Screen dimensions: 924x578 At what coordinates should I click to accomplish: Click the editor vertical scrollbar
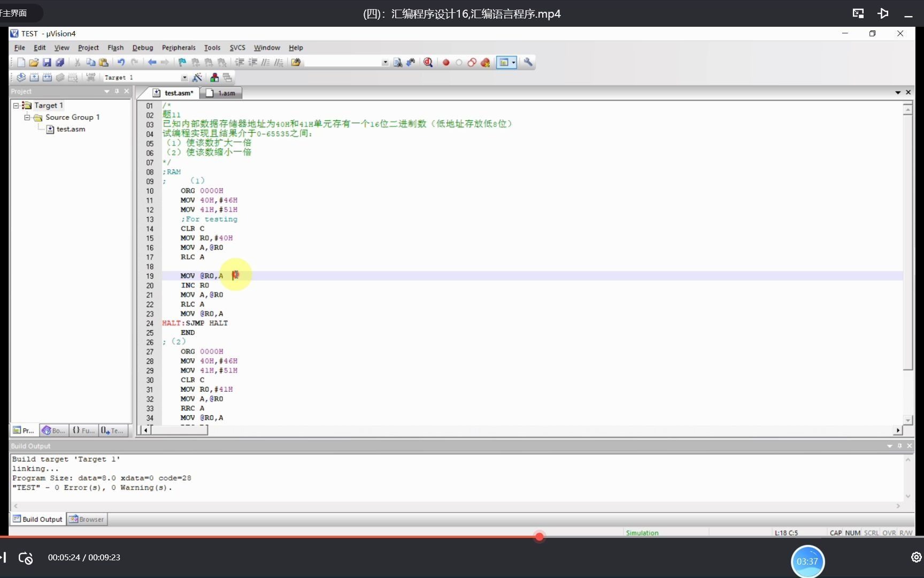(x=907, y=262)
